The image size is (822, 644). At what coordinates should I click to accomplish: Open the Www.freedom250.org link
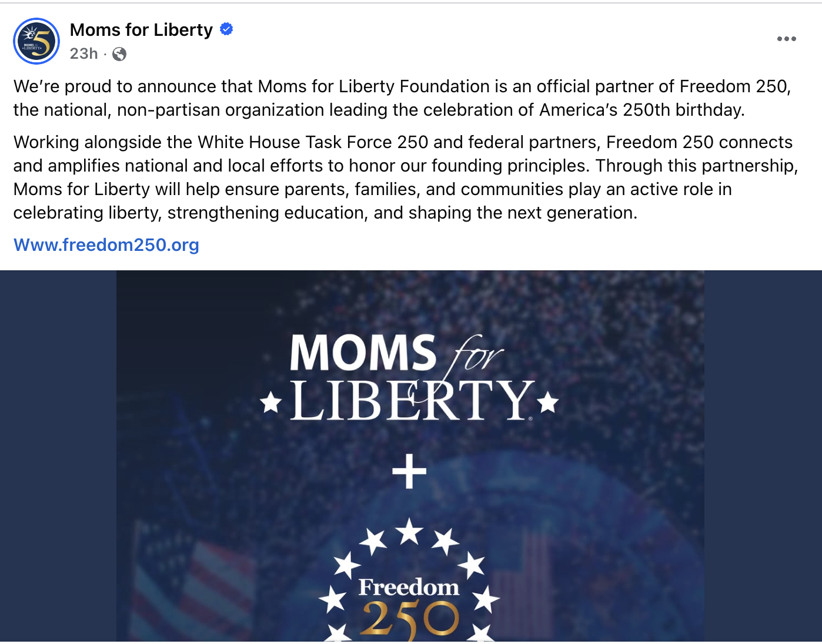point(106,245)
